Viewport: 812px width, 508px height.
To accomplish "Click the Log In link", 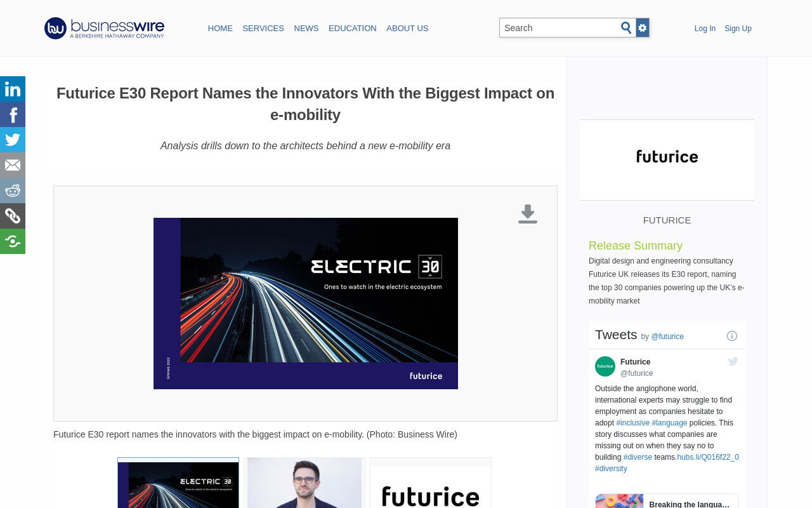I will [705, 29].
